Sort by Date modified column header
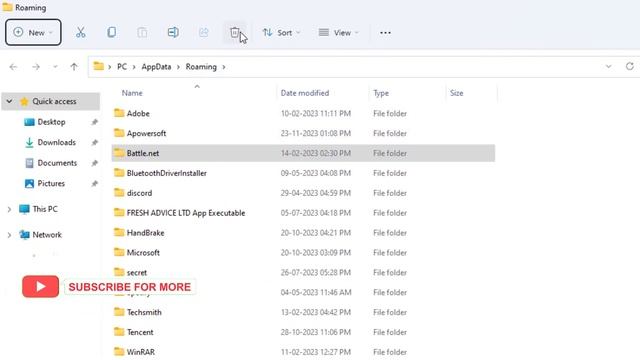The height and width of the screenshot is (360, 640). click(x=305, y=93)
